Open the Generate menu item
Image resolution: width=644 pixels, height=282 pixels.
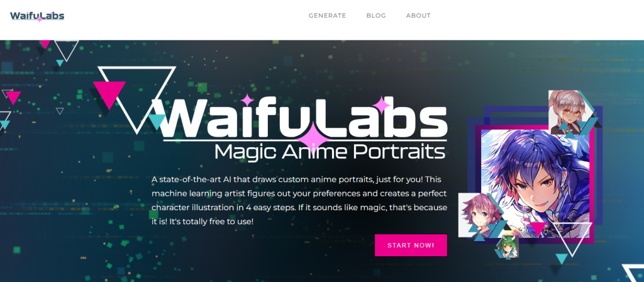tap(327, 16)
